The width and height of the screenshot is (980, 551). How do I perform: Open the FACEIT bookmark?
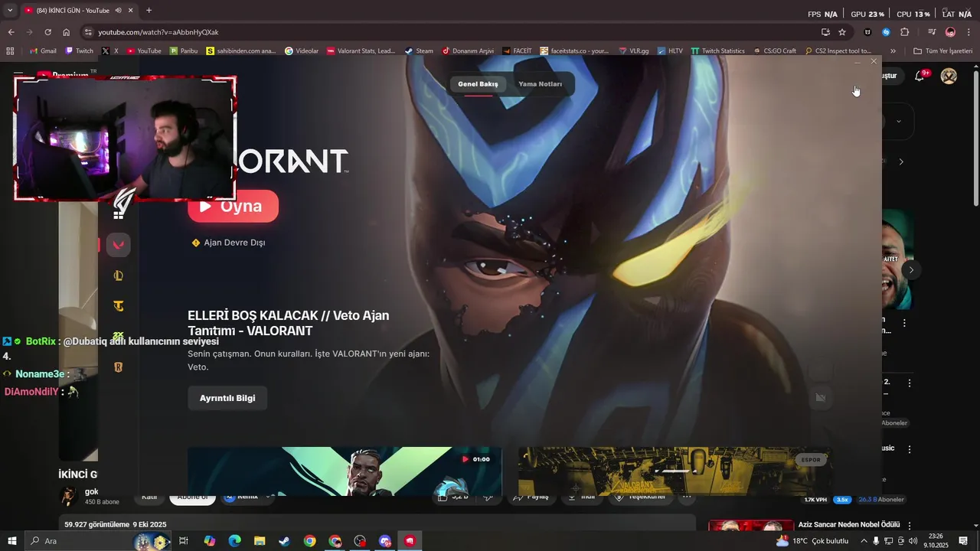(x=517, y=51)
